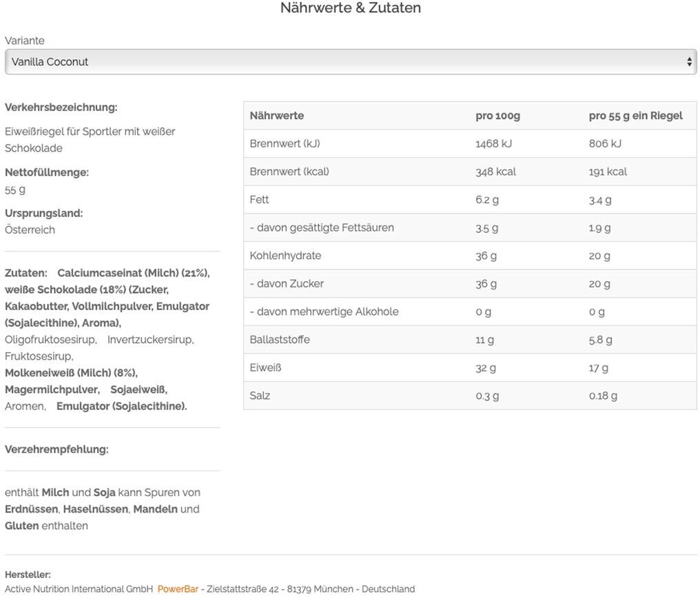Image resolution: width=700 pixels, height=596 pixels.
Task: Click the Hersteller label
Action: tap(28, 575)
